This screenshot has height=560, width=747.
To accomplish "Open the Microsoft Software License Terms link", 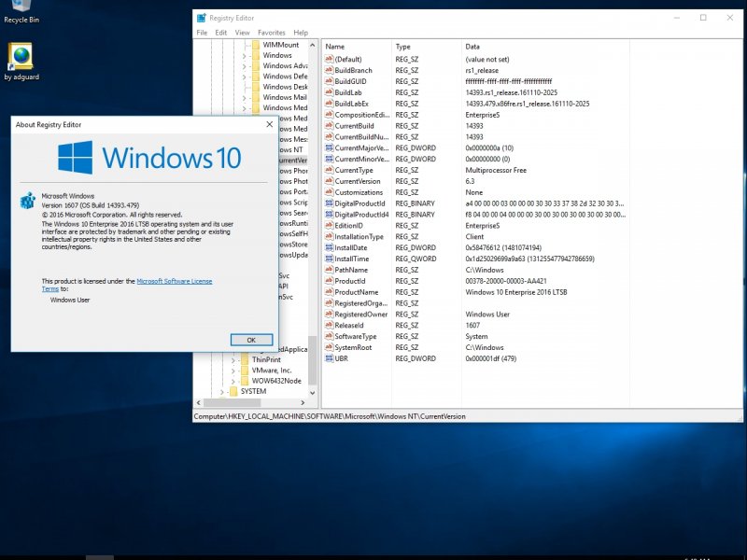I will (x=175, y=281).
